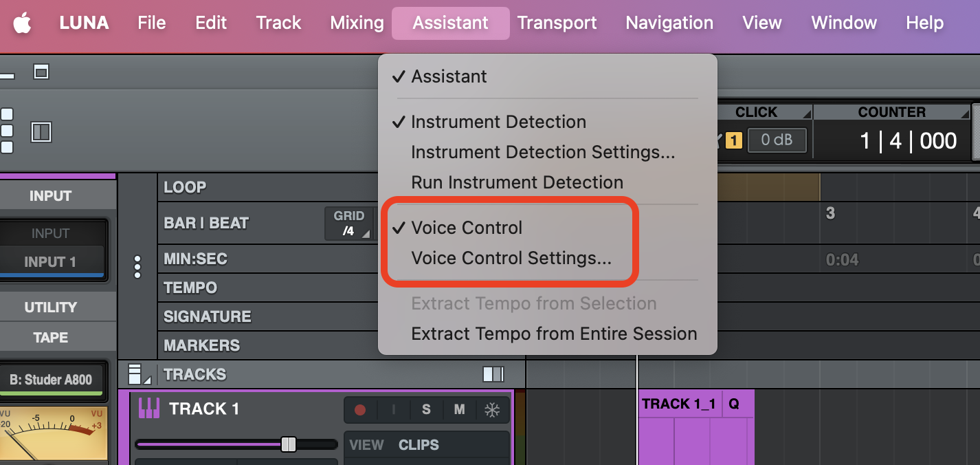
Task: Uncheck Instrument Detection in the Assistant menu
Action: [x=498, y=122]
